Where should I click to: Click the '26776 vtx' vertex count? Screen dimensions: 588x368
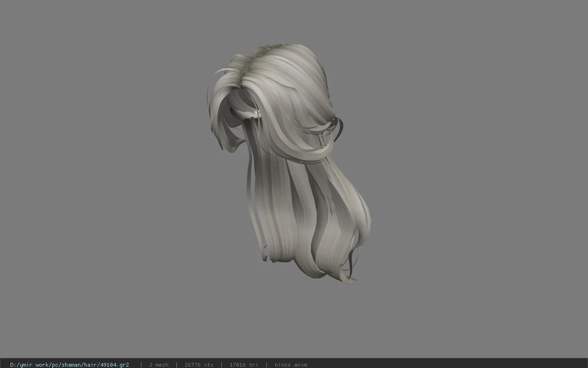pyautogui.click(x=199, y=365)
